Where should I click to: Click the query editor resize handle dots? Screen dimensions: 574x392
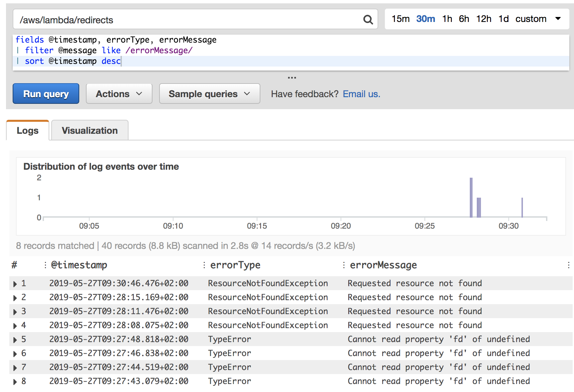(292, 78)
